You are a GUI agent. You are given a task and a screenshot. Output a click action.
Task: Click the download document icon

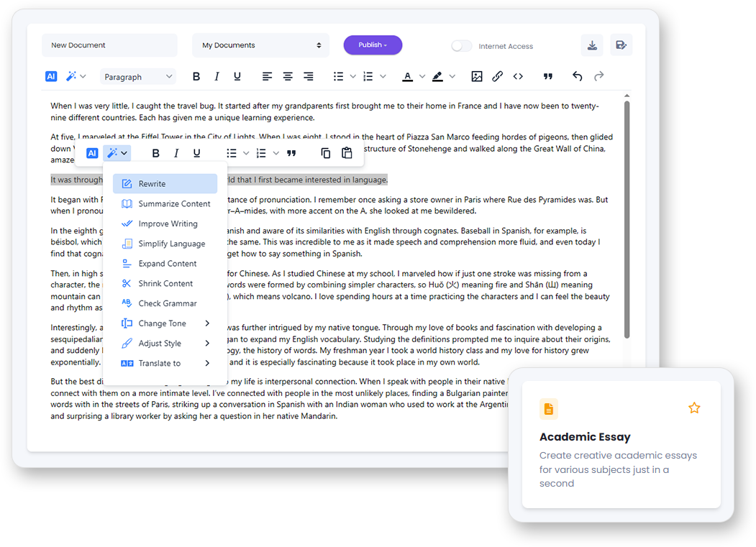(x=592, y=45)
